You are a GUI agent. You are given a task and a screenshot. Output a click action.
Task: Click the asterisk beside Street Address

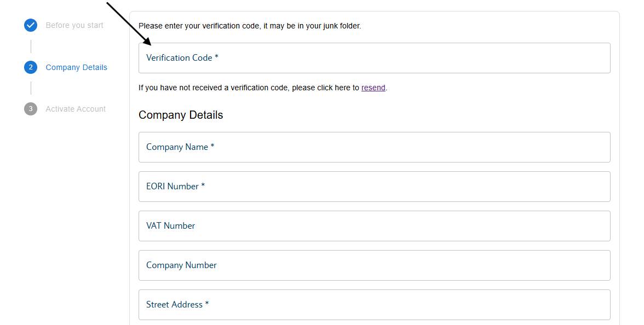pos(207,304)
